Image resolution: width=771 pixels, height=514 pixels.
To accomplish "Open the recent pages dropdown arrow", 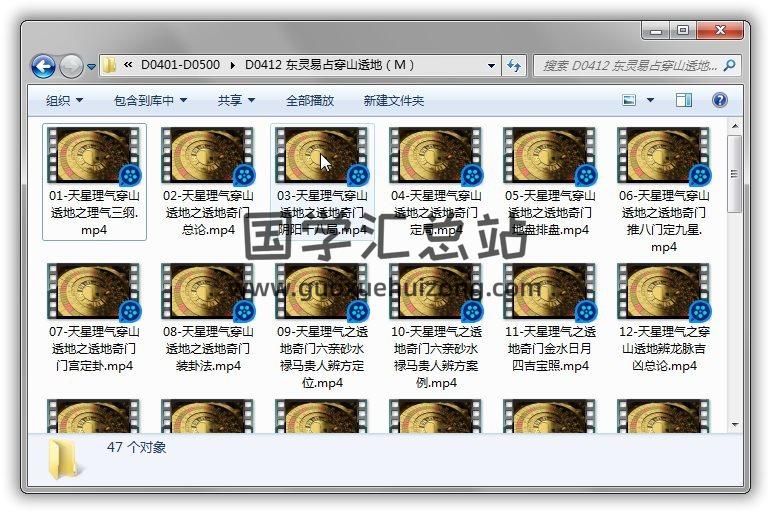I will (91, 66).
